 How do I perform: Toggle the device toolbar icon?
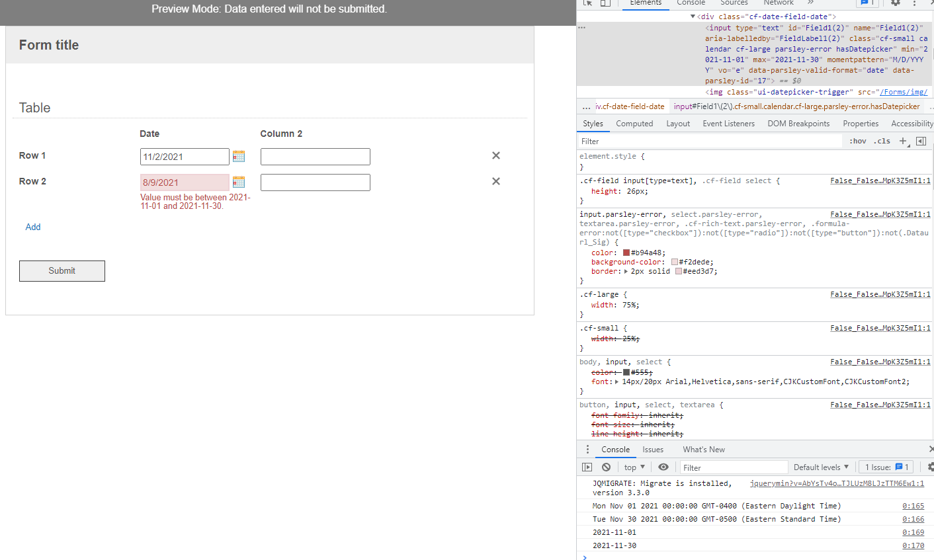(605, 3)
